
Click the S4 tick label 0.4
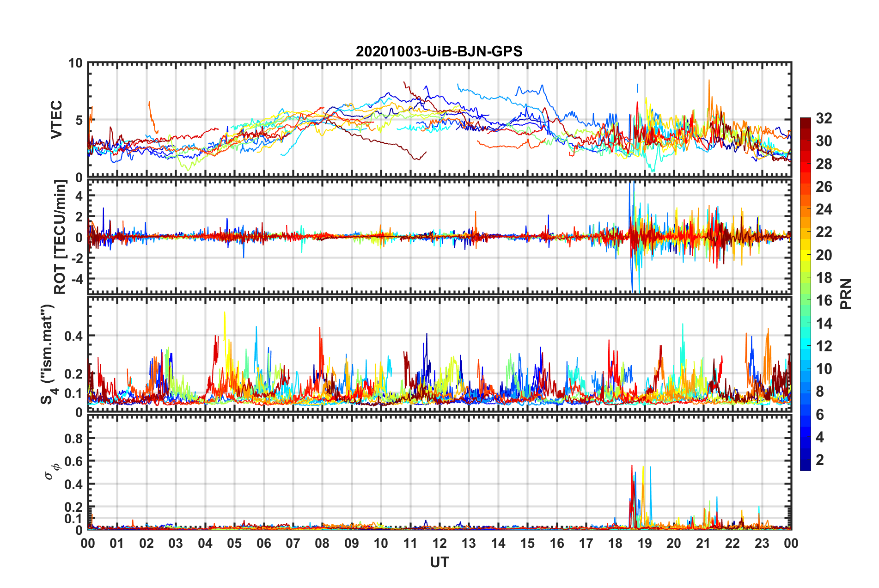click(73, 336)
